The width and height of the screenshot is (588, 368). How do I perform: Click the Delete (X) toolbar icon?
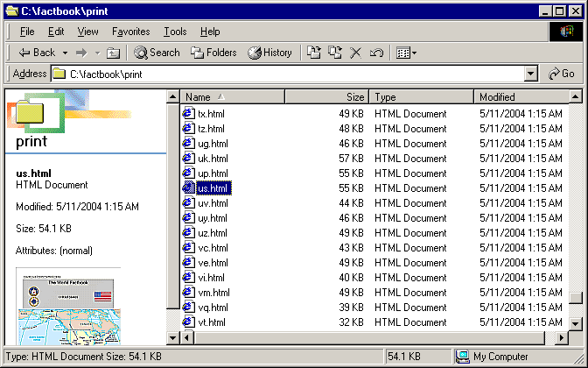tap(356, 53)
